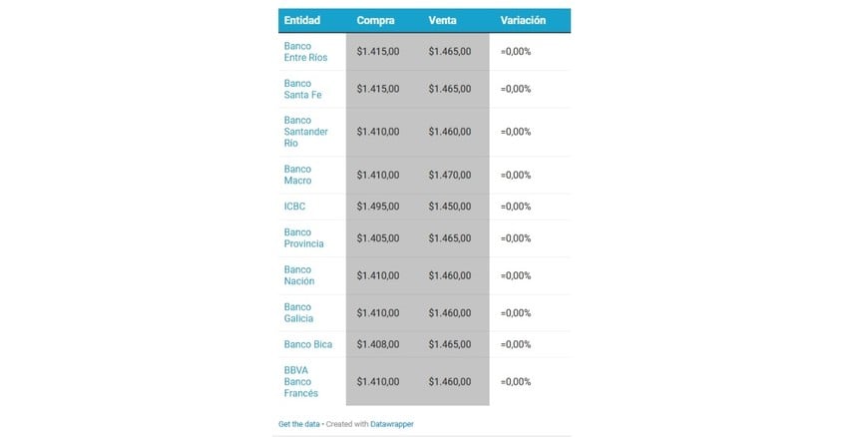
Task: Sort by Compra column header
Action: (x=375, y=20)
